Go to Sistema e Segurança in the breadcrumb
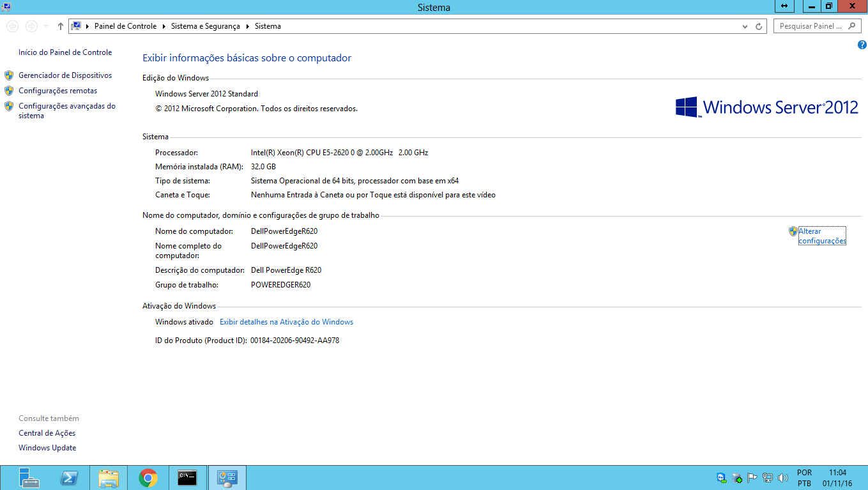The width and height of the screenshot is (868, 490). tap(206, 26)
